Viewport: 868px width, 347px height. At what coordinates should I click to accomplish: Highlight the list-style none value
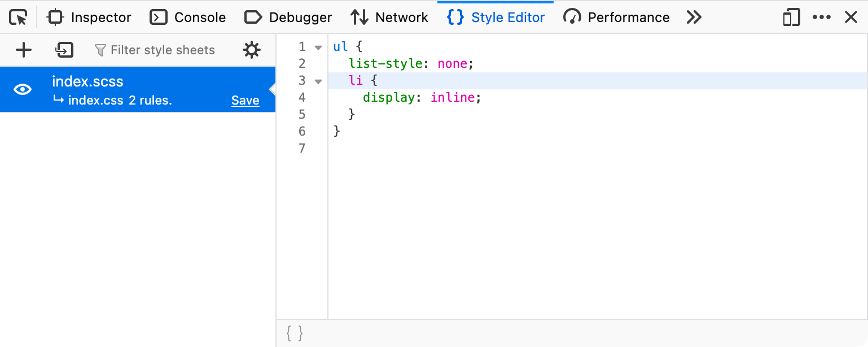pyautogui.click(x=452, y=63)
